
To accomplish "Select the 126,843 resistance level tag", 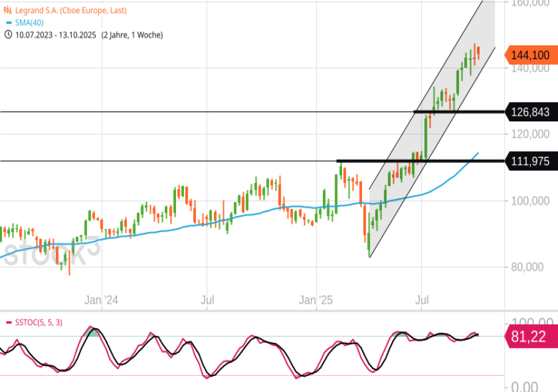I will click(x=529, y=112).
